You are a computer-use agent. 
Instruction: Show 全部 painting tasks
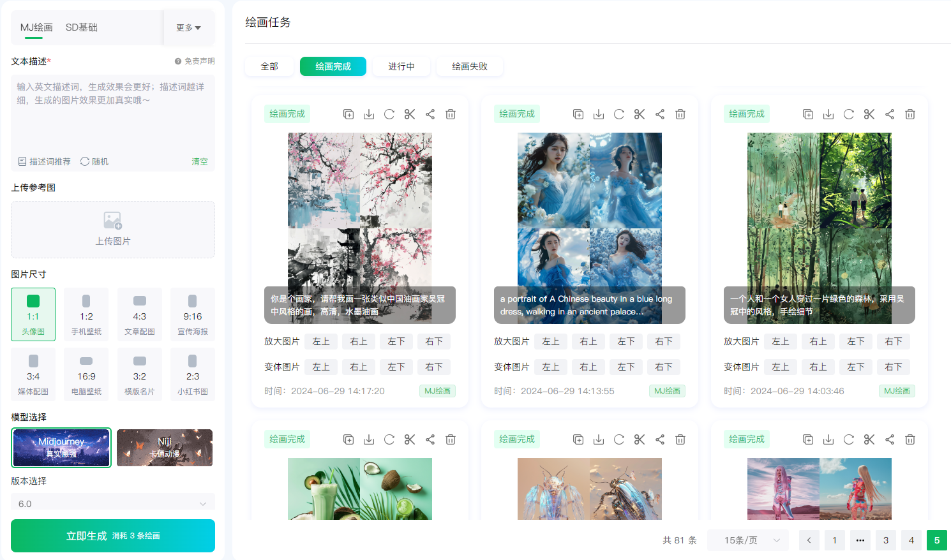269,66
